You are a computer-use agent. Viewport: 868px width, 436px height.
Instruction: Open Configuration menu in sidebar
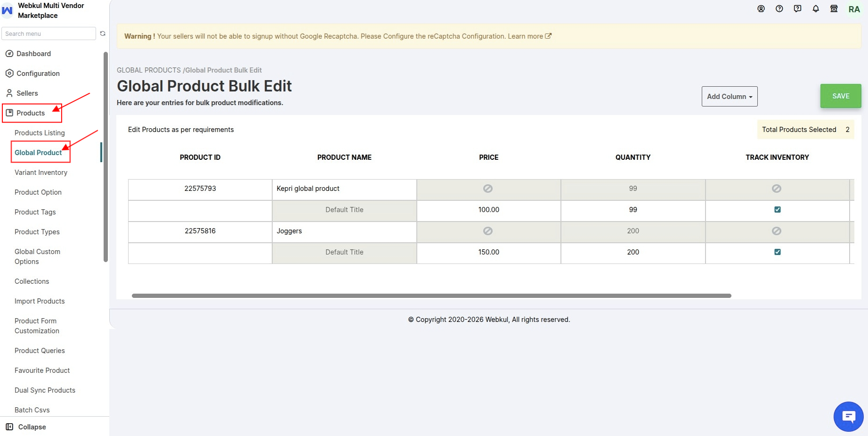coord(38,74)
